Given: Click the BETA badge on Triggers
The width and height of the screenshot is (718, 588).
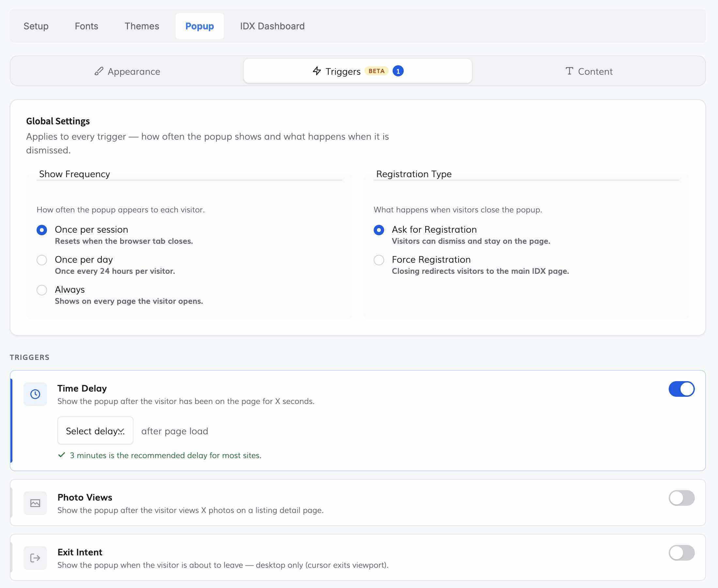Looking at the screenshot, I should [x=376, y=71].
